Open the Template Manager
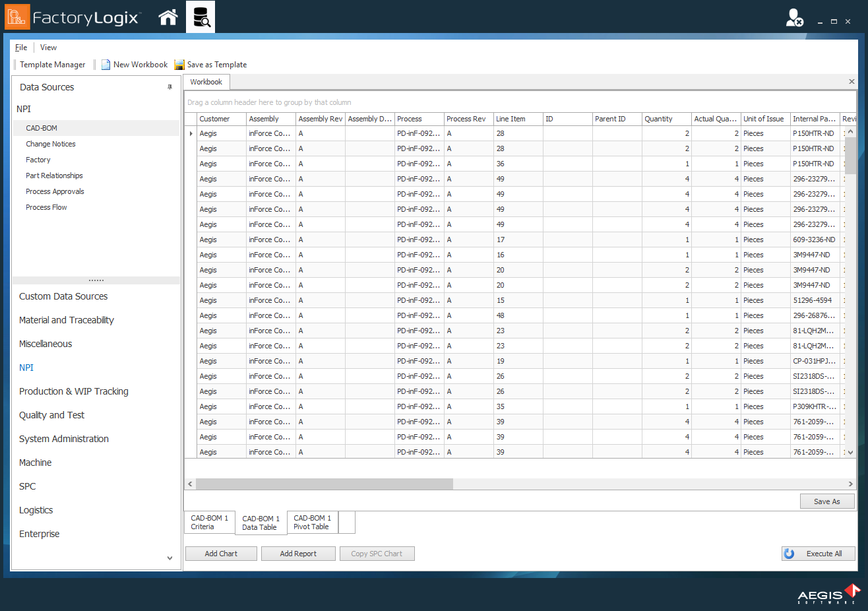868x611 pixels. pyautogui.click(x=52, y=64)
